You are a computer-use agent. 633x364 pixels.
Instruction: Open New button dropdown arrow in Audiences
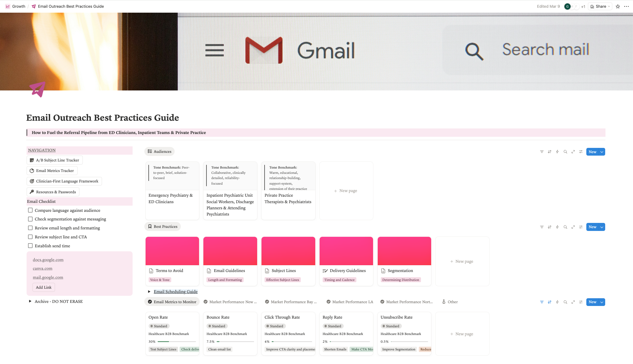602,152
